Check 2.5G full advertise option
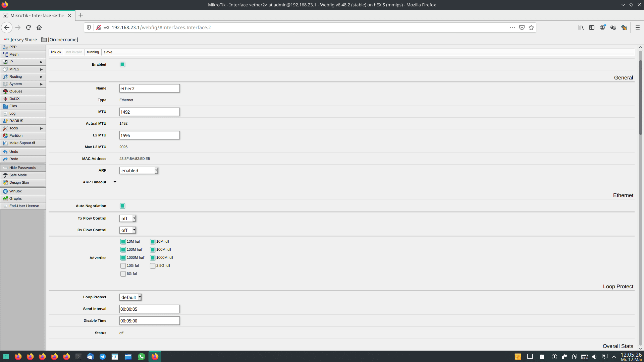644x362 pixels. tap(153, 266)
